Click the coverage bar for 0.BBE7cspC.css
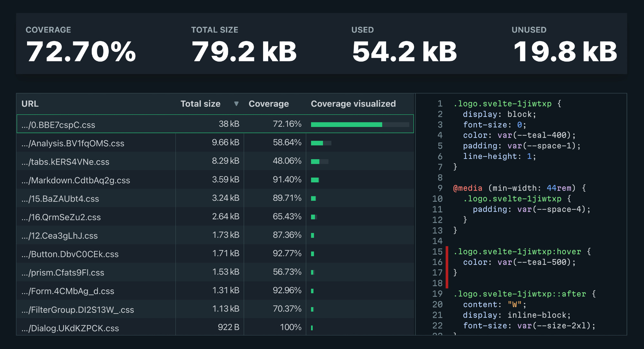Viewport: 644px width, 349px height. click(360, 124)
